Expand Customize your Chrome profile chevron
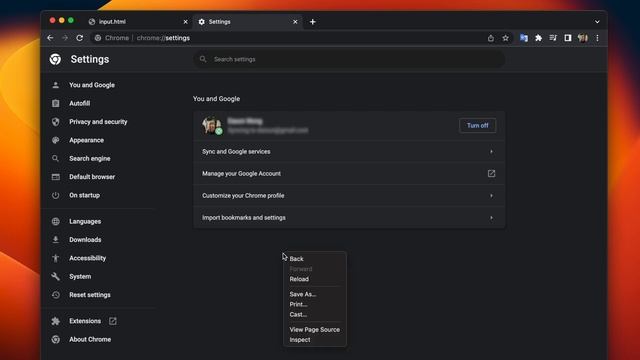 pyautogui.click(x=491, y=196)
